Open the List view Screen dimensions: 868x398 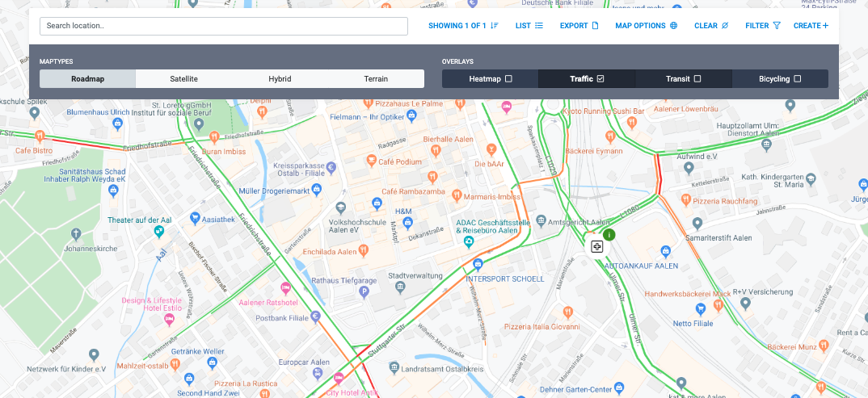coord(529,26)
